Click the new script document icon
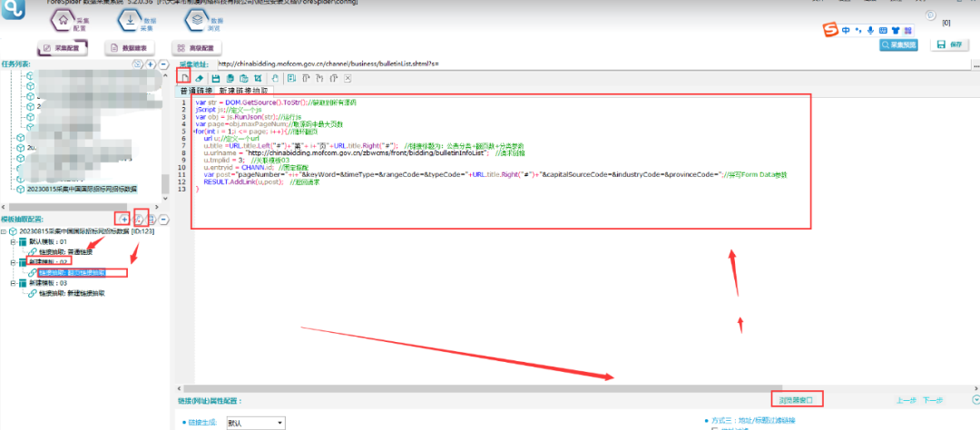This screenshot has width=980, height=430. coord(184,78)
